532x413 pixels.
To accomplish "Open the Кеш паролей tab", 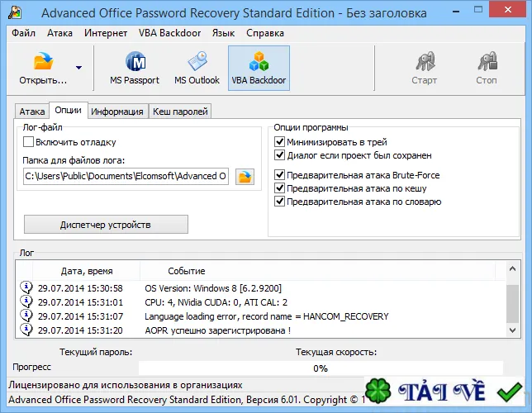I will pyautogui.click(x=180, y=112).
